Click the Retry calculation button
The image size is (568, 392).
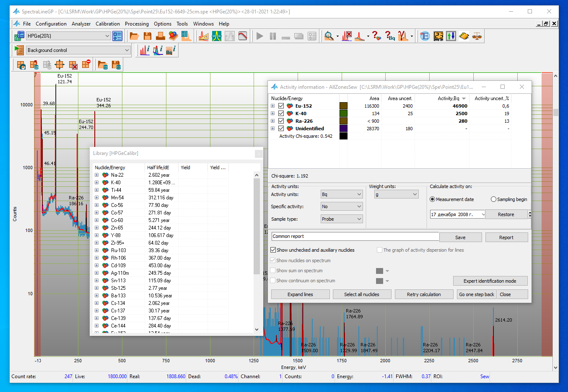pyautogui.click(x=423, y=294)
